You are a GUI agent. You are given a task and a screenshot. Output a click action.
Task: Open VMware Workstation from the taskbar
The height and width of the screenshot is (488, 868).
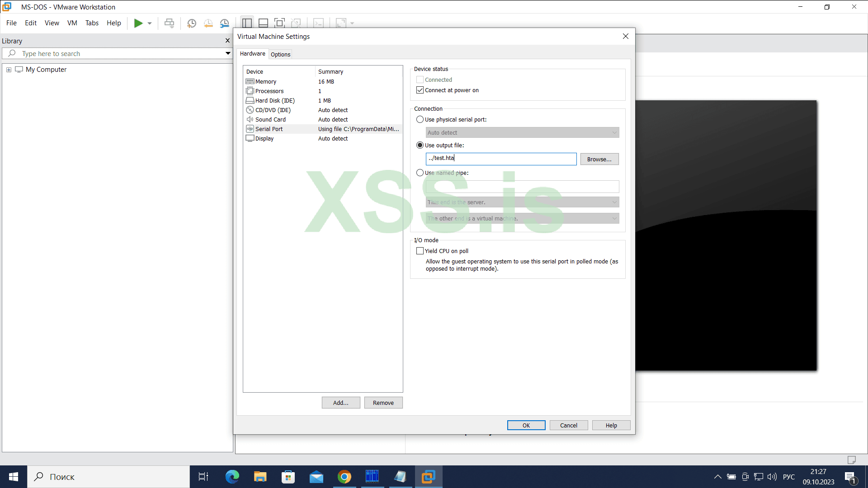[x=429, y=477]
